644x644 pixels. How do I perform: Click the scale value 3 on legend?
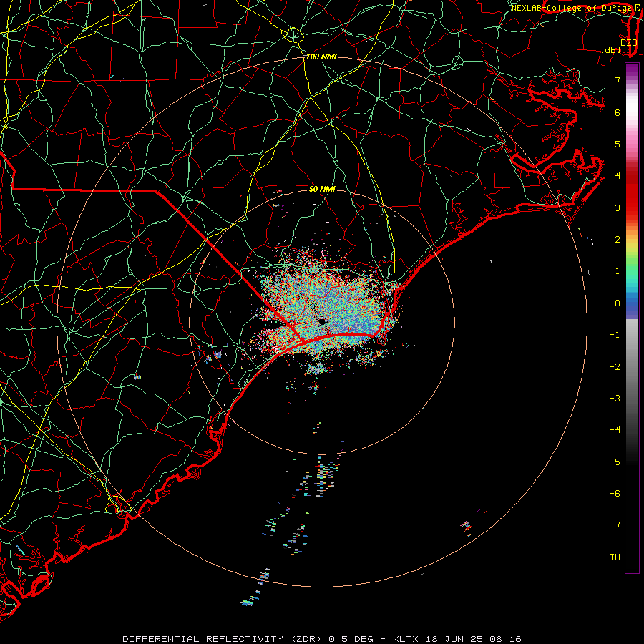tap(618, 208)
